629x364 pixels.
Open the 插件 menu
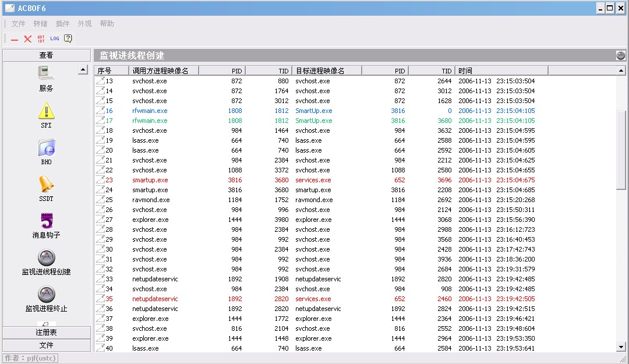coord(62,24)
